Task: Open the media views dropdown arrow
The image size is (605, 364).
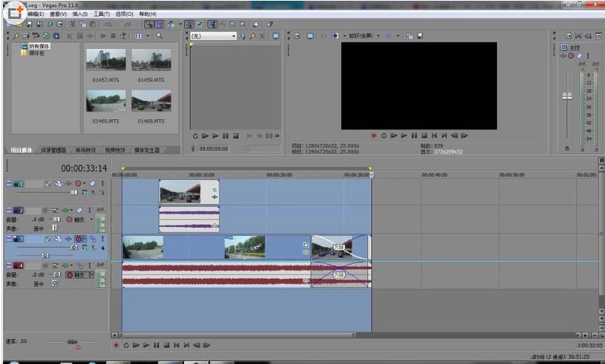Action: point(148,35)
